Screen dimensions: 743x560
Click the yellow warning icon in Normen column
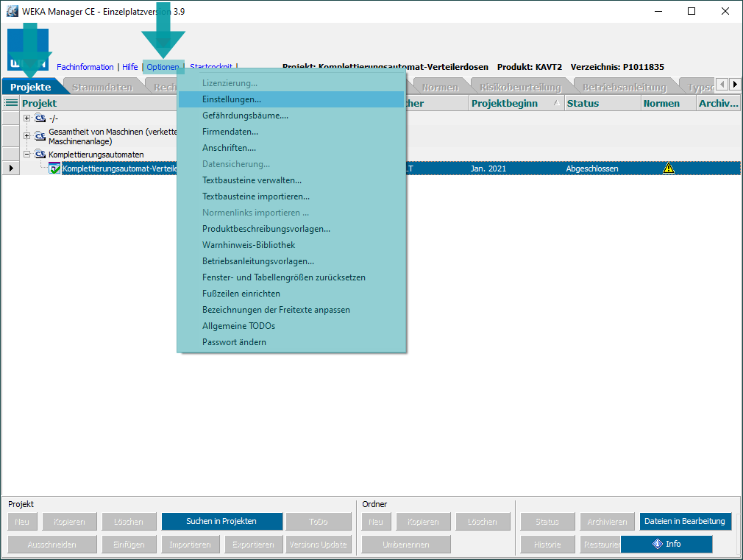pos(668,169)
